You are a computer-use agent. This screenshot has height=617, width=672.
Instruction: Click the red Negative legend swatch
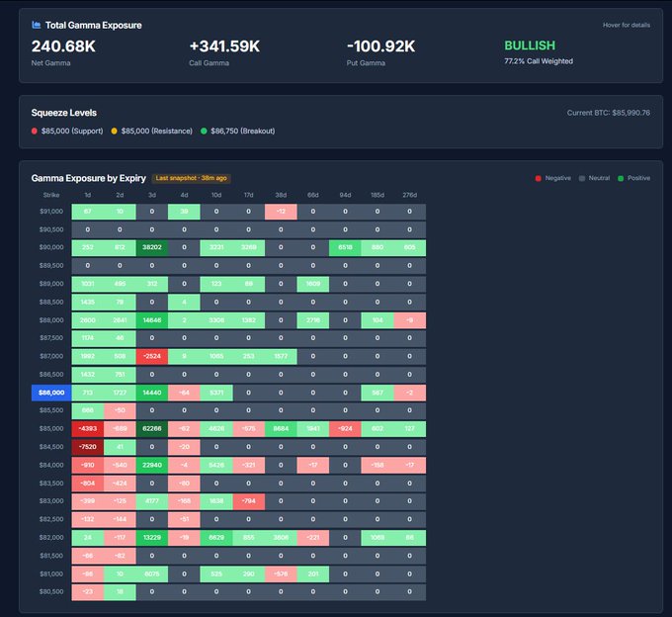click(539, 178)
